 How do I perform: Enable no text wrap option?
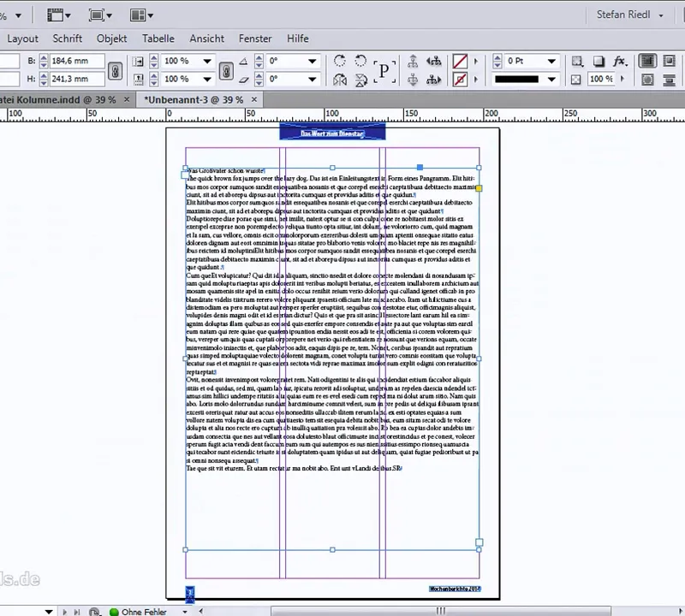point(647,61)
